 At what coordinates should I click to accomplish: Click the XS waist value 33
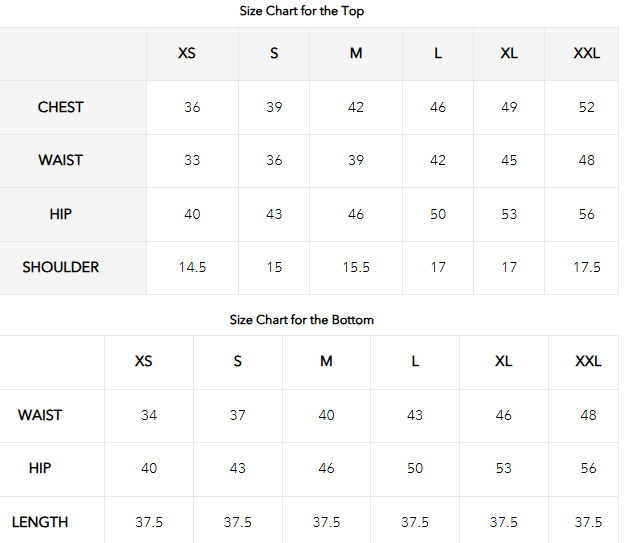pos(192,160)
